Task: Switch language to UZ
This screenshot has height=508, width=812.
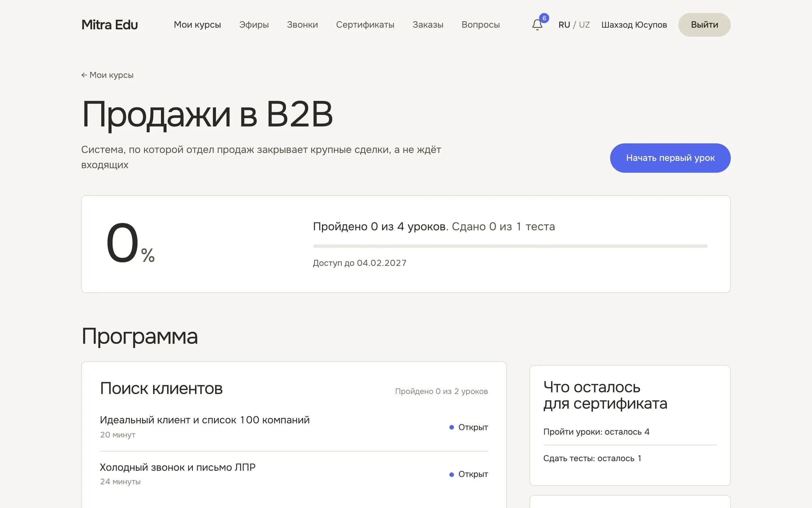Action: (584, 25)
